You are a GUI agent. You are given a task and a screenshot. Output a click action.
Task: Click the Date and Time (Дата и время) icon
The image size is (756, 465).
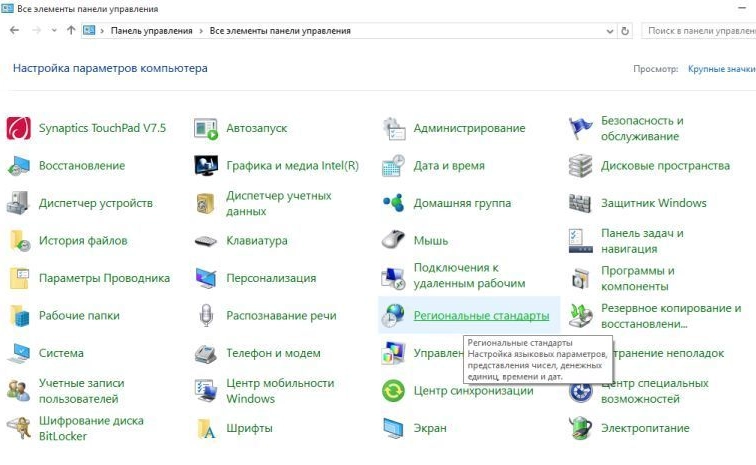click(394, 166)
